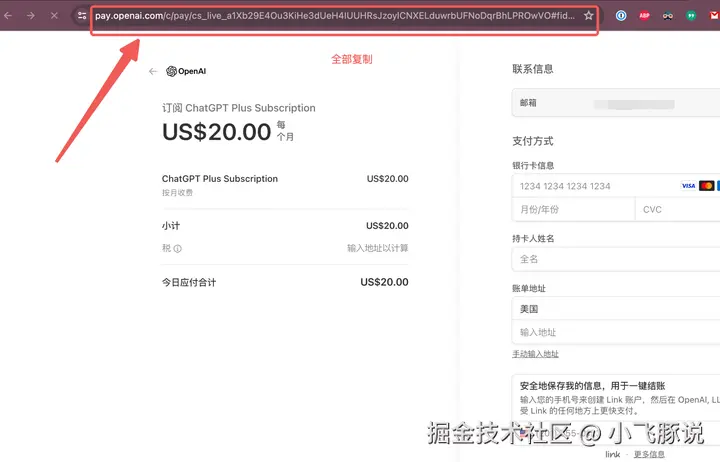Select the pay.openai.com URL in address bar

click(x=335, y=16)
